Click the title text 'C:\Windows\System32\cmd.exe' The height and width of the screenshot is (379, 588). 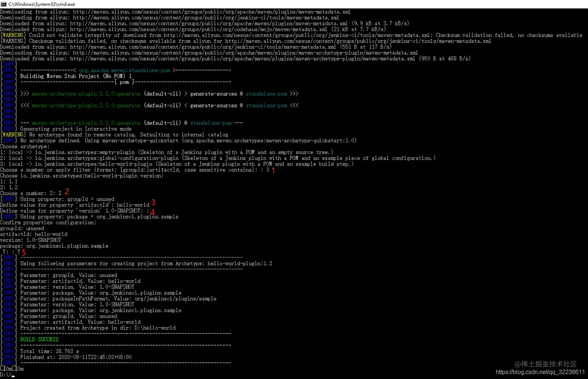pyautogui.click(x=42, y=4)
